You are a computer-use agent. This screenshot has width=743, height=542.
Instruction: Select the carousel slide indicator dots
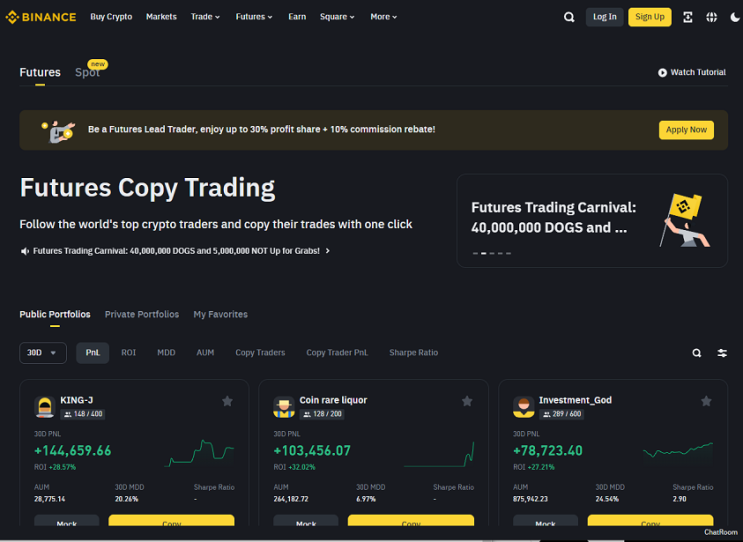[492, 253]
